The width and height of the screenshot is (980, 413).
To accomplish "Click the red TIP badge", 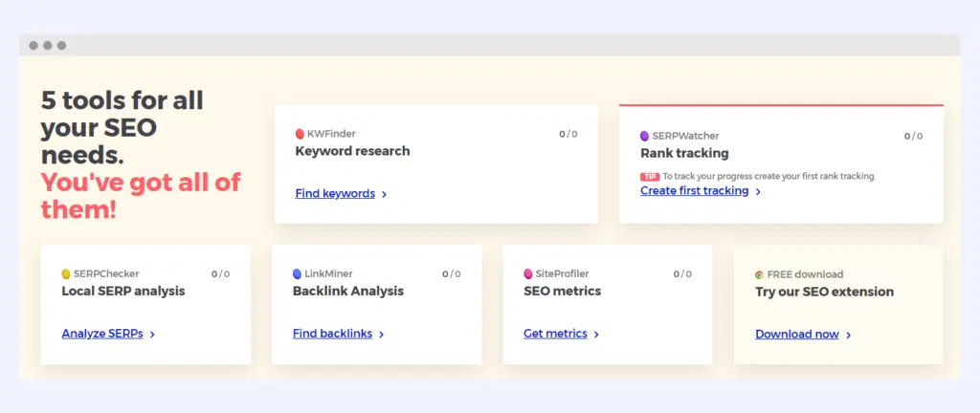I will tap(650, 177).
